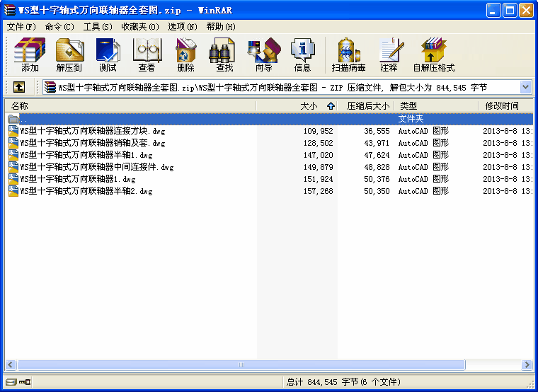Viewport: 538px width, 392px height.
Task: Open the 查看 (View) tool
Action: [147, 55]
